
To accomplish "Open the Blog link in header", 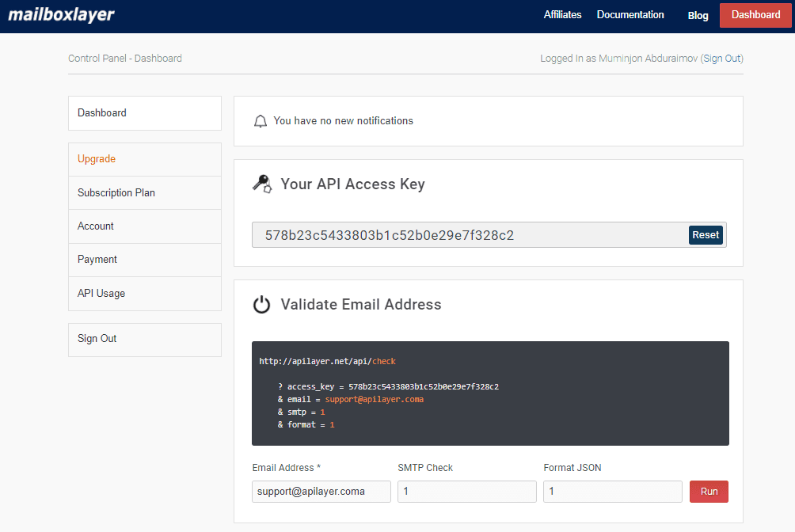I will [698, 15].
